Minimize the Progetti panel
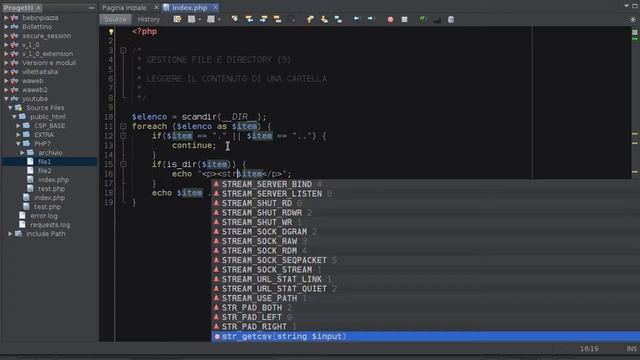Screen dimensions: 640x360 pos(91,8)
